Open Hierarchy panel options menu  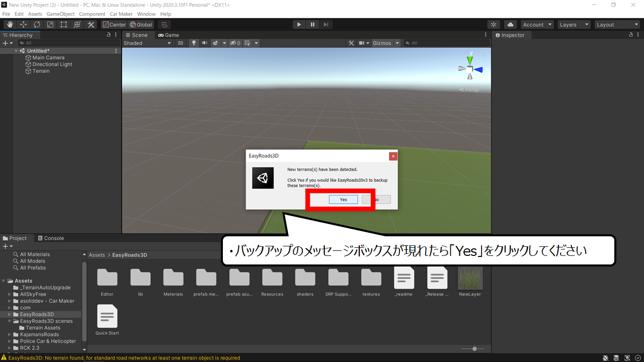click(117, 35)
